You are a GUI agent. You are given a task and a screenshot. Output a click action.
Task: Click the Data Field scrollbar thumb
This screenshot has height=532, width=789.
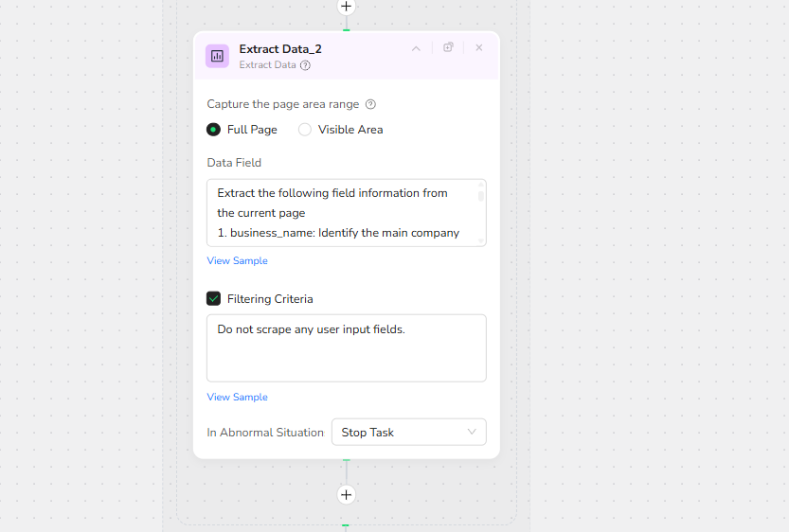[x=481, y=195]
